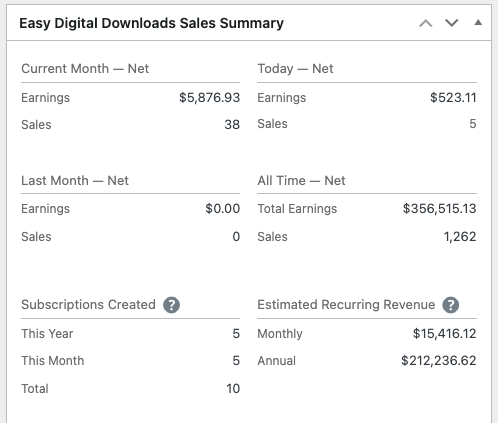
Task: Click the This Month subscriptions label
Action: [53, 361]
